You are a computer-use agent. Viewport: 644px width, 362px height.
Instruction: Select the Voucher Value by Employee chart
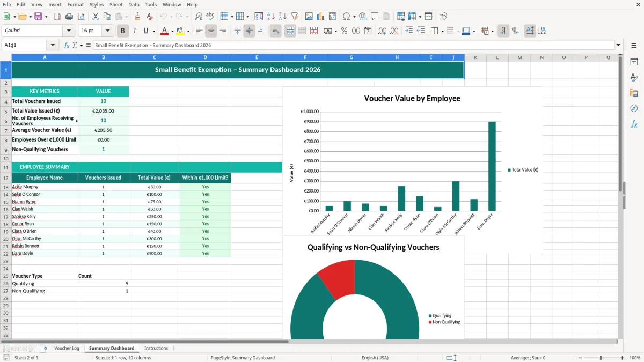click(412, 170)
